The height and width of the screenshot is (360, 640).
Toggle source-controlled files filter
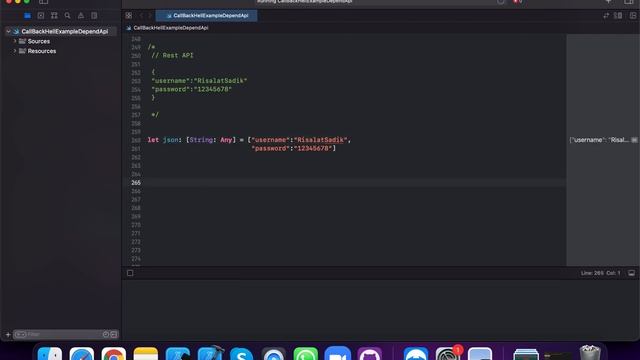pos(114,335)
